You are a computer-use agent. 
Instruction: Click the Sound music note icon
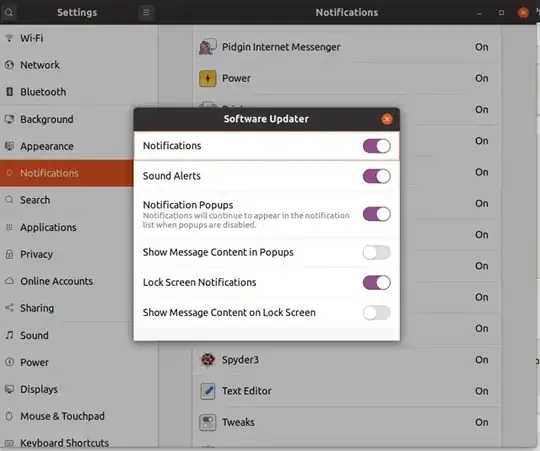click(x=9, y=335)
